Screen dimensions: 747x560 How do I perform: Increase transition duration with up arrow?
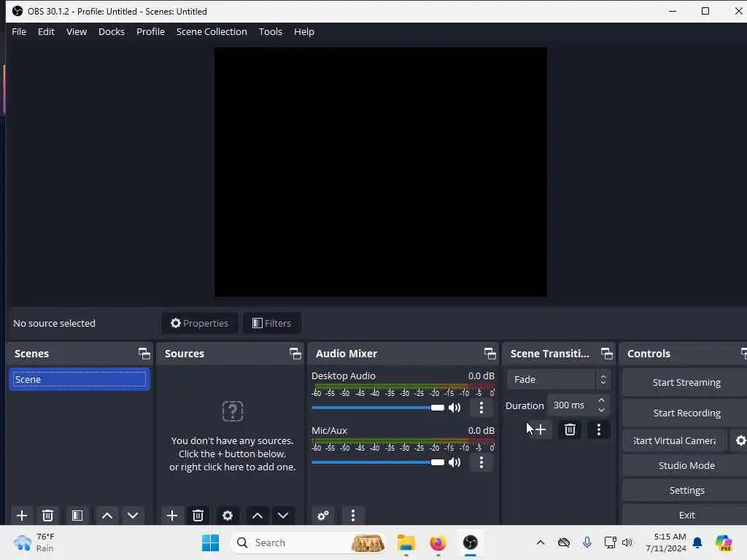coord(601,400)
